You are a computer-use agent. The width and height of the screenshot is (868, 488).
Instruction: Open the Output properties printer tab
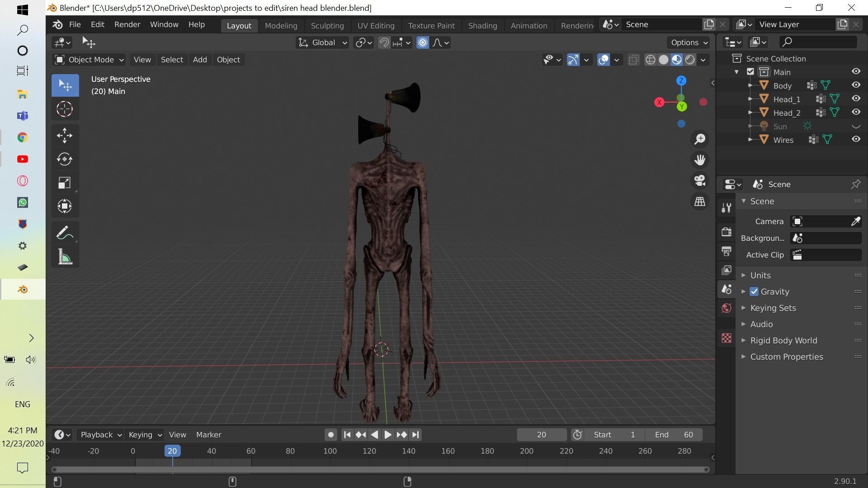726,251
